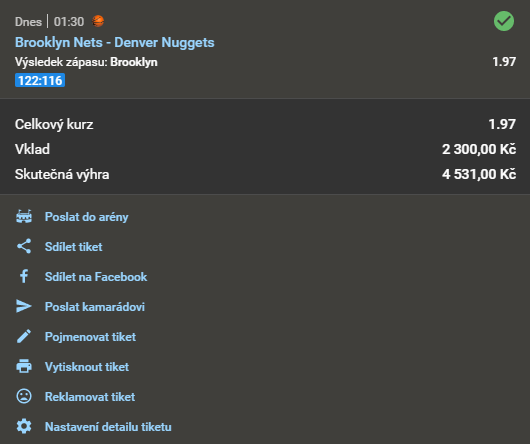Click the Facebook logo icon

[24, 276]
